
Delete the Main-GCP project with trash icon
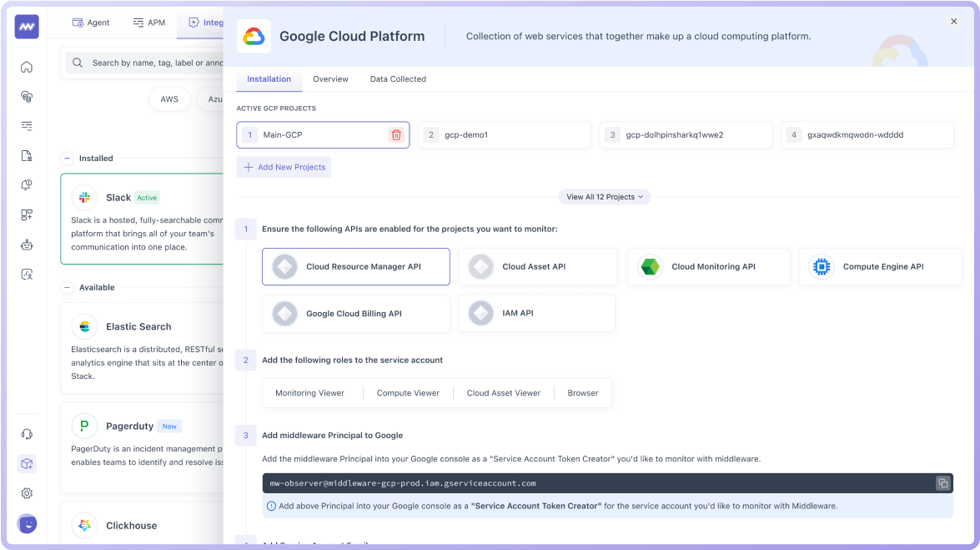(x=396, y=134)
